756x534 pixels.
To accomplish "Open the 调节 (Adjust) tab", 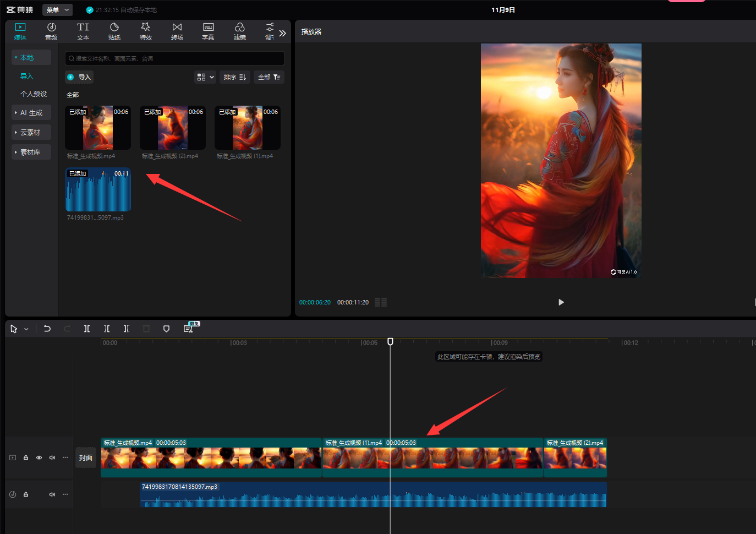I will [x=270, y=31].
